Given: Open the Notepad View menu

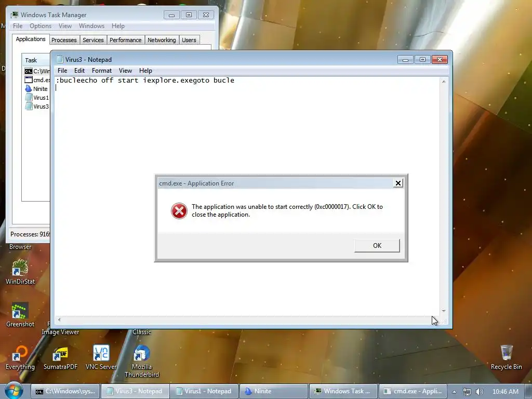Looking at the screenshot, I should tap(125, 71).
